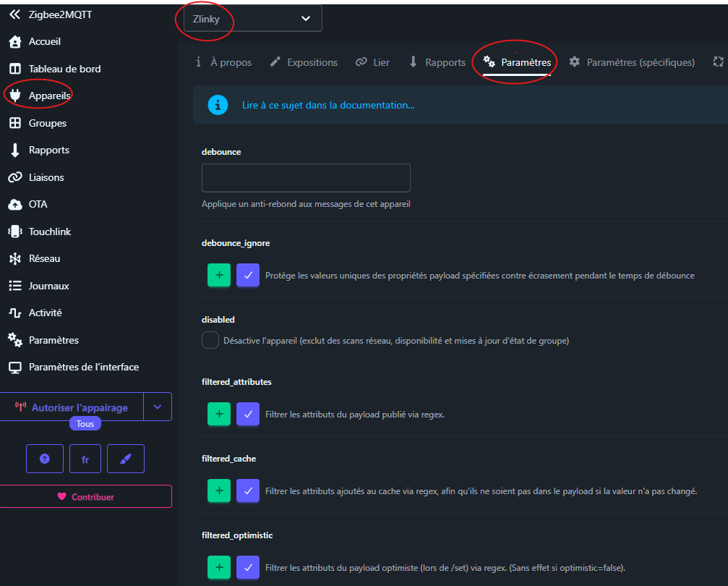Click green plus under filtered_cache
The image size is (728, 586).
219,491
